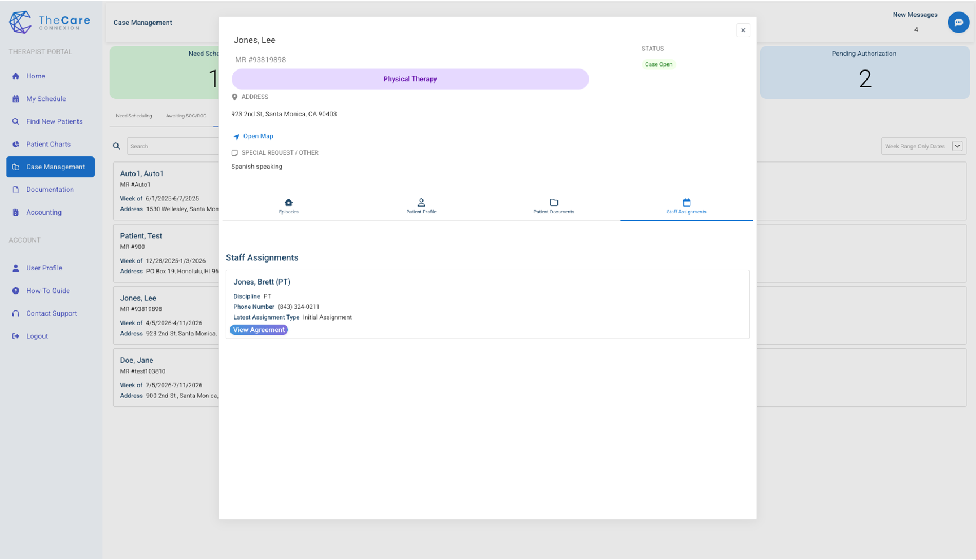Click the Accounting sidebar icon
976x560 pixels.
(16, 212)
